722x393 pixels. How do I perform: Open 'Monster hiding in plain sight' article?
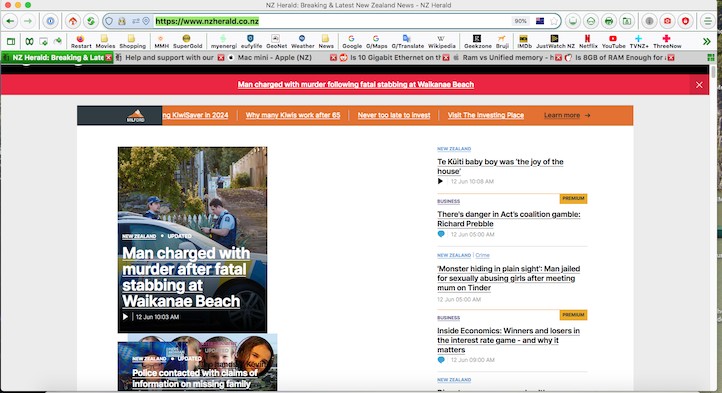point(508,278)
